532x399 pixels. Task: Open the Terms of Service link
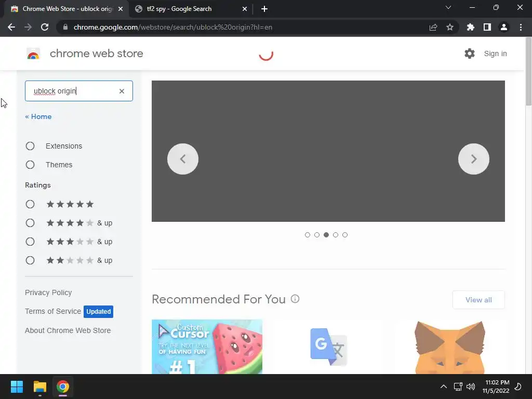click(53, 311)
